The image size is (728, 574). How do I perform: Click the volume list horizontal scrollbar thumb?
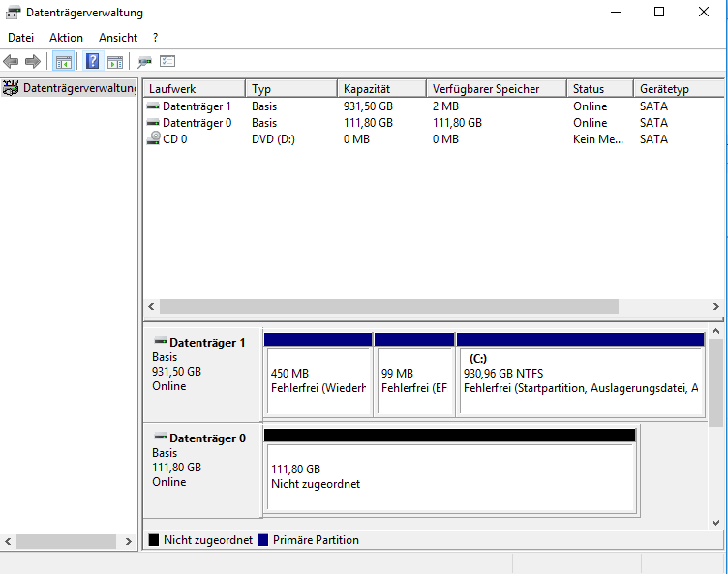(389, 307)
